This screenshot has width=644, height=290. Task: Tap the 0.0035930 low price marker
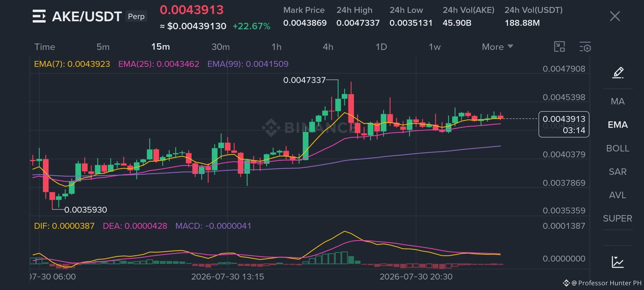86,210
